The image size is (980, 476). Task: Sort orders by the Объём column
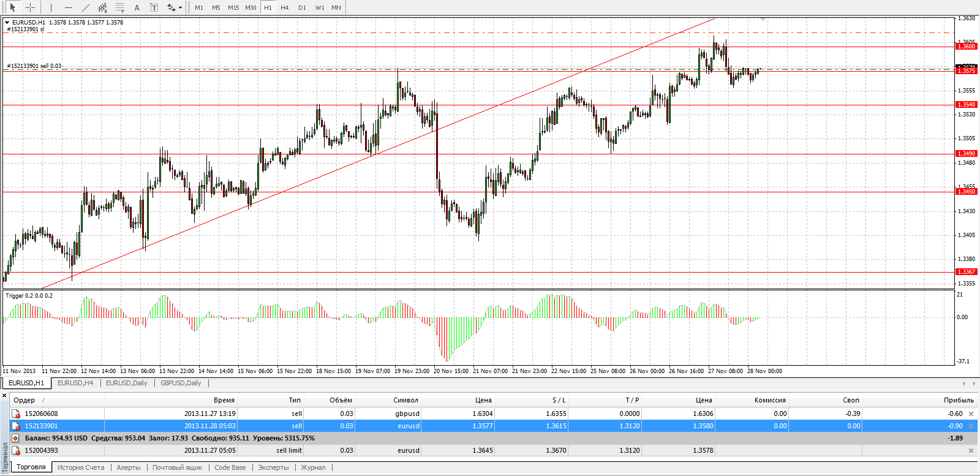coord(330,400)
